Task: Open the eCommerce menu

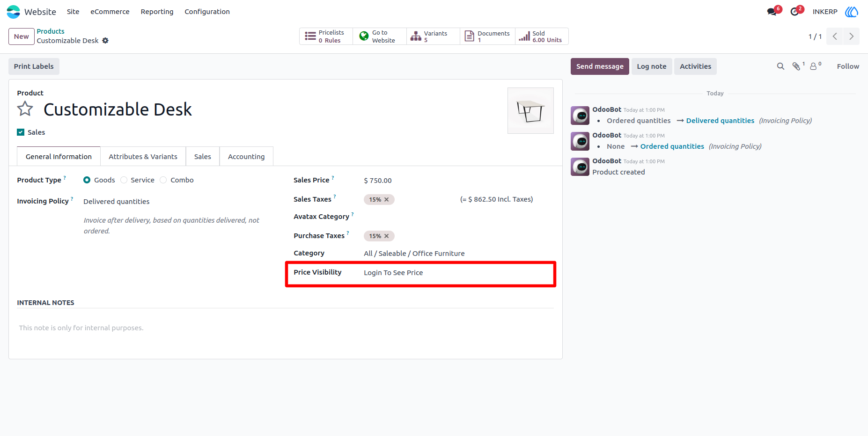Action: tap(110, 12)
